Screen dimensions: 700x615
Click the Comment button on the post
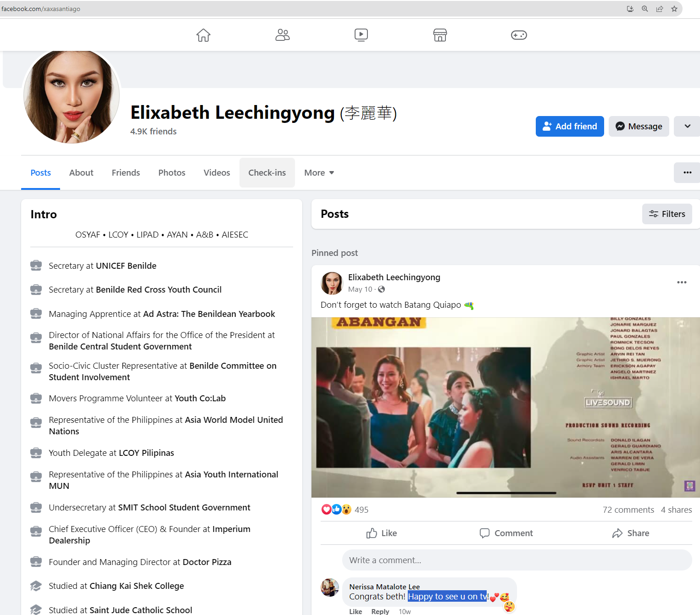[x=506, y=533]
